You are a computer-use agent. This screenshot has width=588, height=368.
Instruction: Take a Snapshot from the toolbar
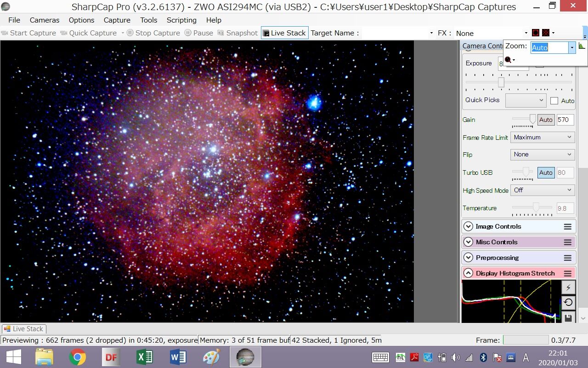pos(237,33)
